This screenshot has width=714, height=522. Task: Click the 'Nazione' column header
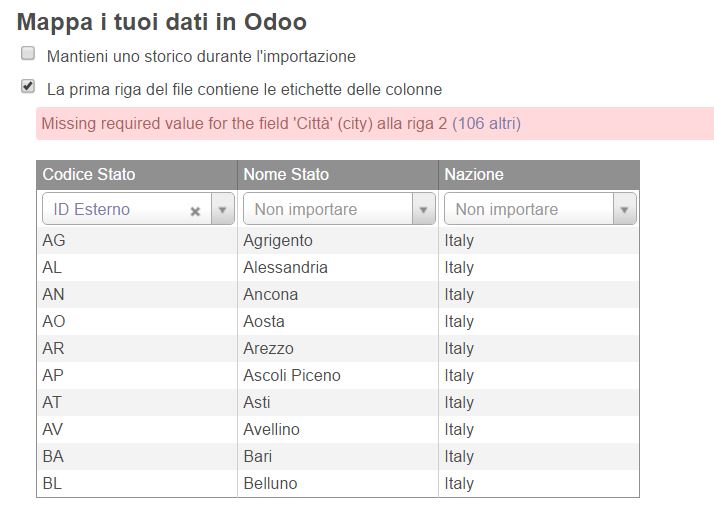point(474,174)
